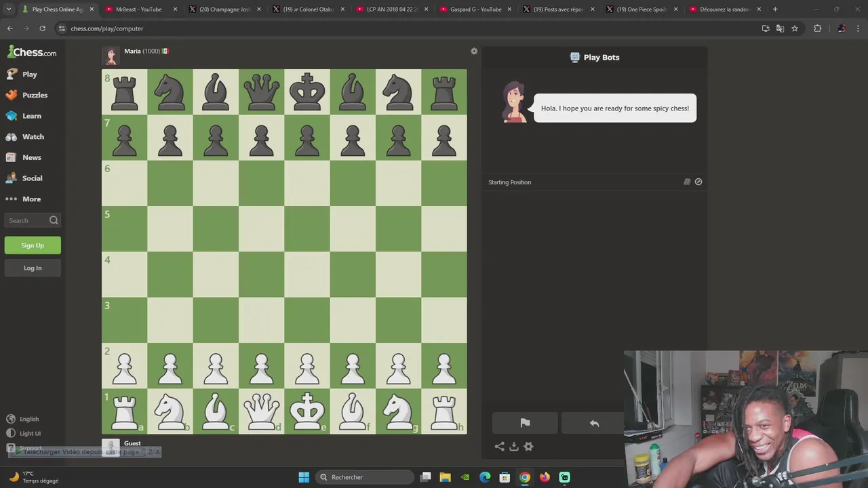Open the browser extensions puzzle icon
Screen dimensions: 868x488
[x=817, y=28]
